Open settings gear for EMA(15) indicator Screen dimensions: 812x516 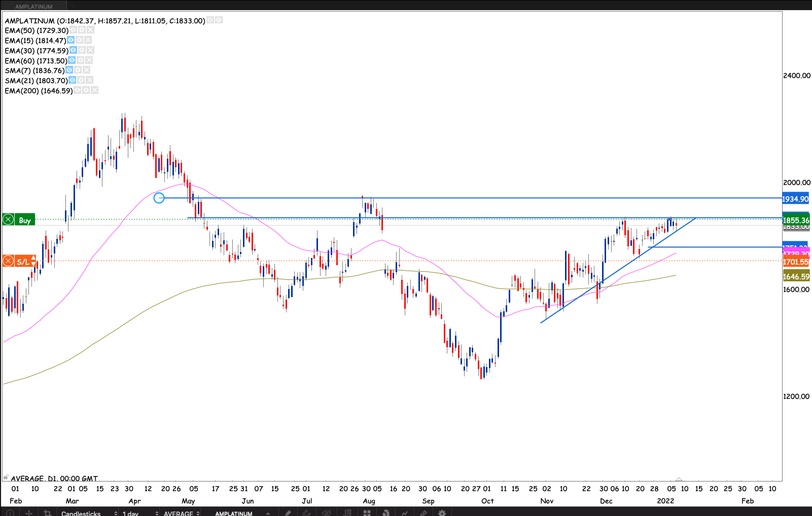point(80,40)
